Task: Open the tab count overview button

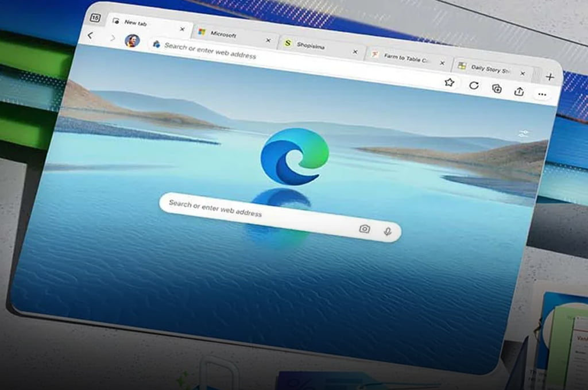Action: [x=95, y=18]
